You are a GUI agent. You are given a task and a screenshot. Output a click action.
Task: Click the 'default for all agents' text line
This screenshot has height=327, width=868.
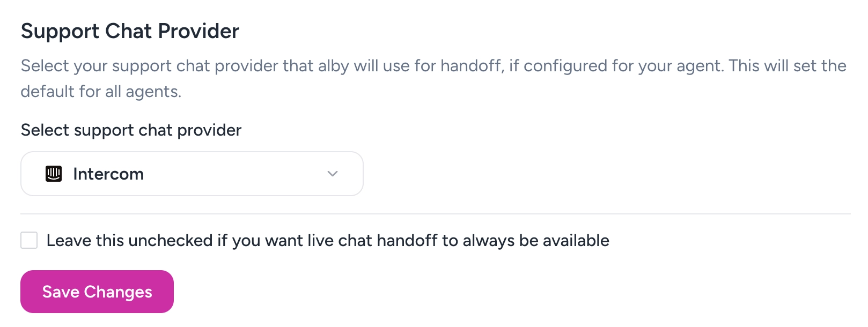point(101,92)
